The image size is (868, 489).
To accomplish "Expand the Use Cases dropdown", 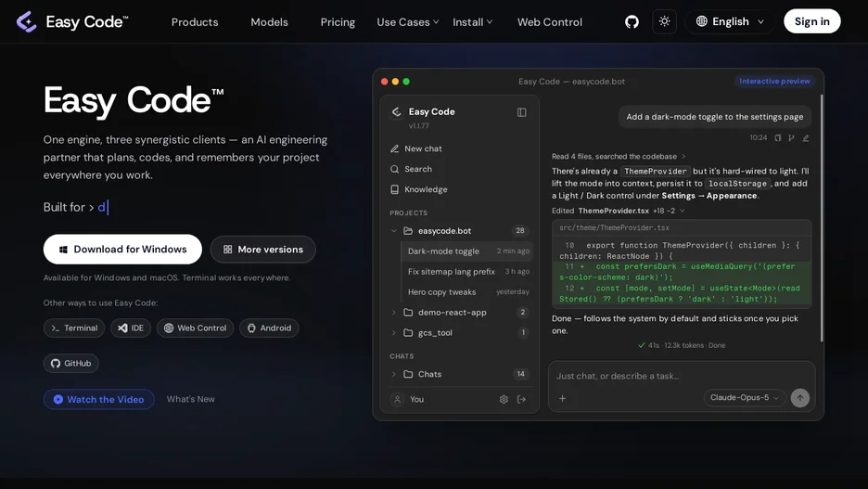I will click(x=408, y=22).
